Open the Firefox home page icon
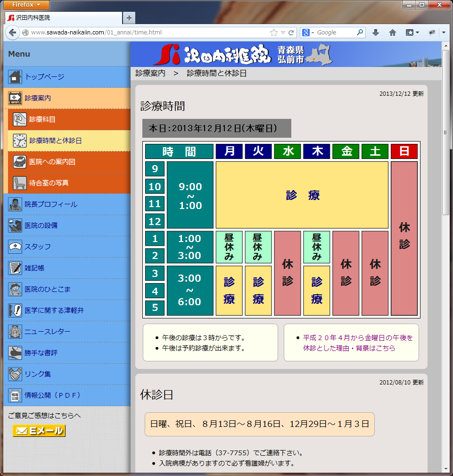Screen dimensions: 453x476 (x=392, y=33)
